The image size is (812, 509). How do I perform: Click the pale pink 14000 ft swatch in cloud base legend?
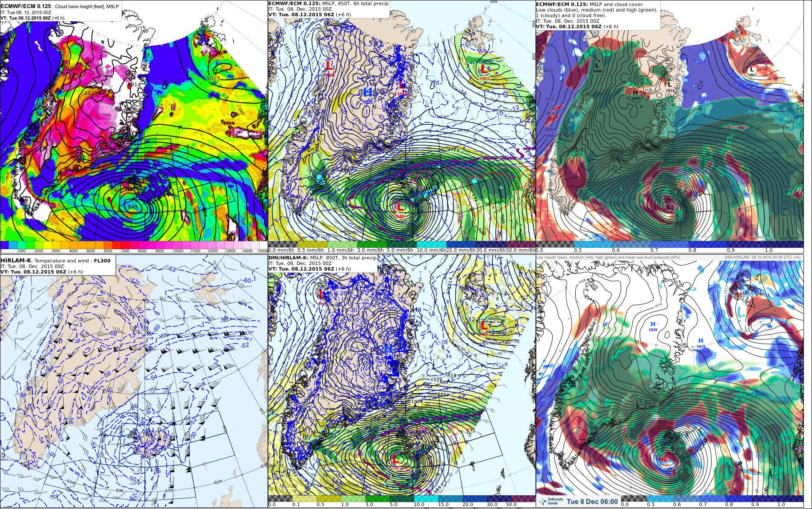246,244
